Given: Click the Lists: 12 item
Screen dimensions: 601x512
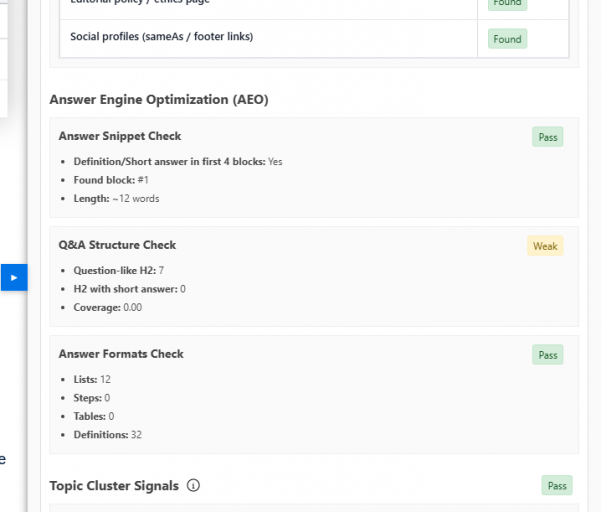Looking at the screenshot, I should pyautogui.click(x=92, y=380).
